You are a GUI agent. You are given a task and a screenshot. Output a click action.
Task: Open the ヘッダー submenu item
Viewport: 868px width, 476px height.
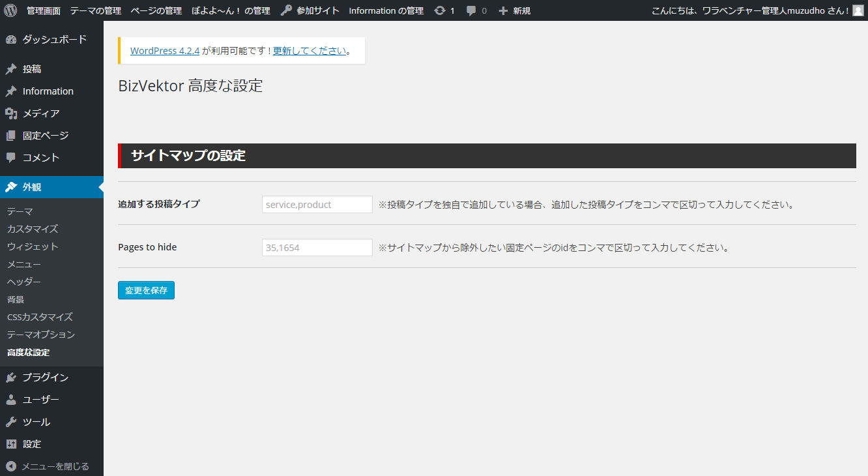pos(24,282)
